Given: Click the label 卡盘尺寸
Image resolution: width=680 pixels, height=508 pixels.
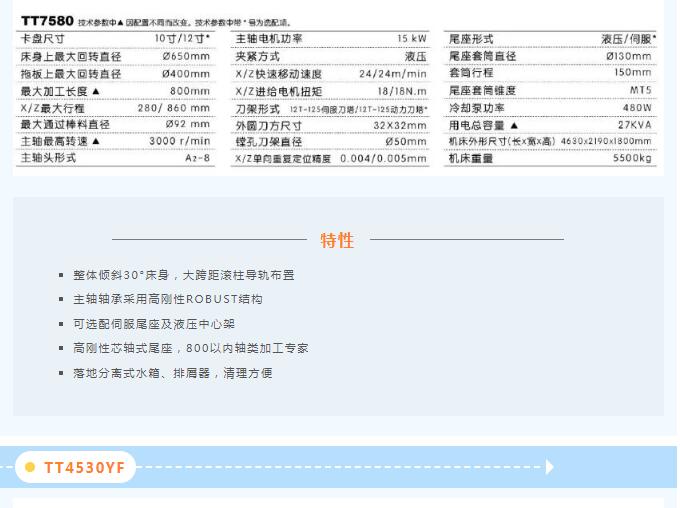Looking at the screenshot, I should pos(42,39).
